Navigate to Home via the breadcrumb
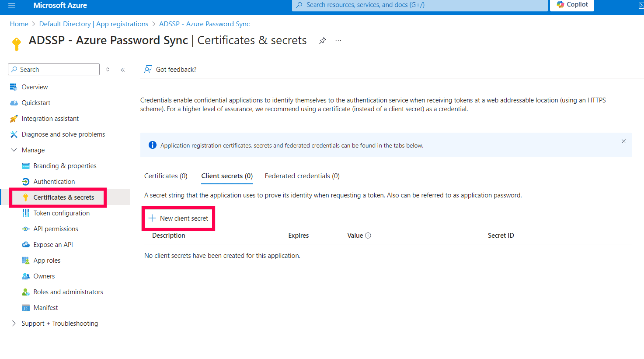Viewport: 644px width, 359px height. (x=19, y=24)
